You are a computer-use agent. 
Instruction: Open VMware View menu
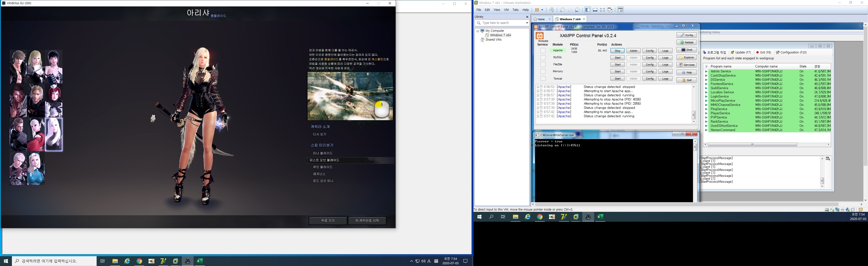pos(497,10)
